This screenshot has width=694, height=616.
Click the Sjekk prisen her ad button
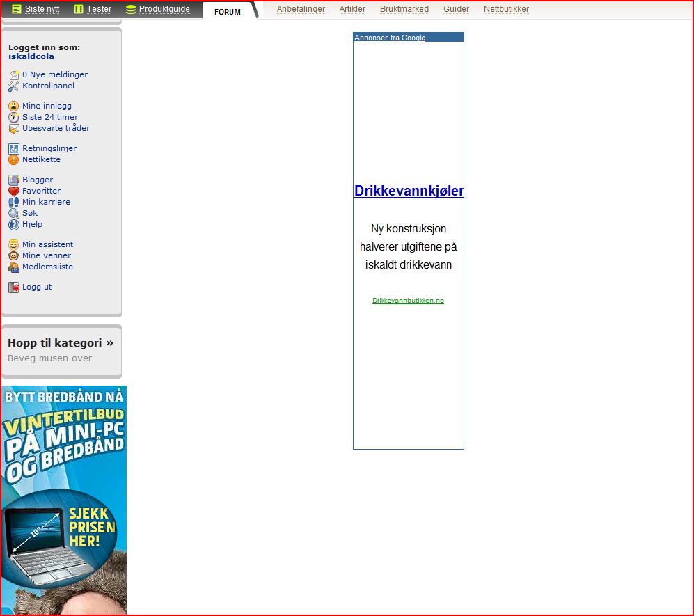92,528
